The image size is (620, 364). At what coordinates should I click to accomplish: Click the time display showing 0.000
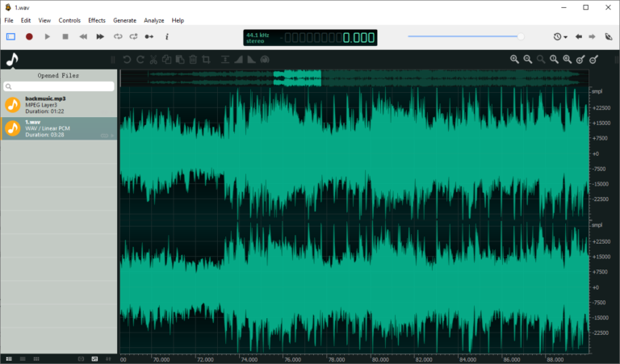[x=358, y=38]
